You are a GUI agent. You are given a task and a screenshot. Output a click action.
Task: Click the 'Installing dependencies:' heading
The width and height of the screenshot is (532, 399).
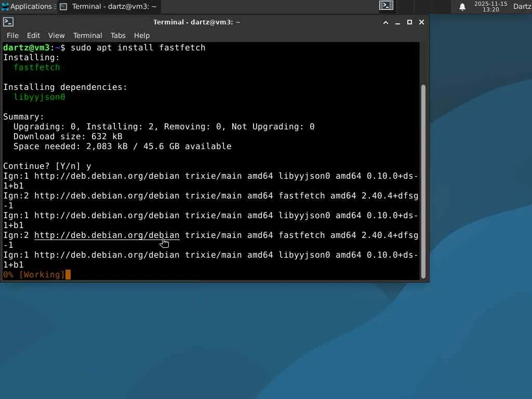click(65, 87)
